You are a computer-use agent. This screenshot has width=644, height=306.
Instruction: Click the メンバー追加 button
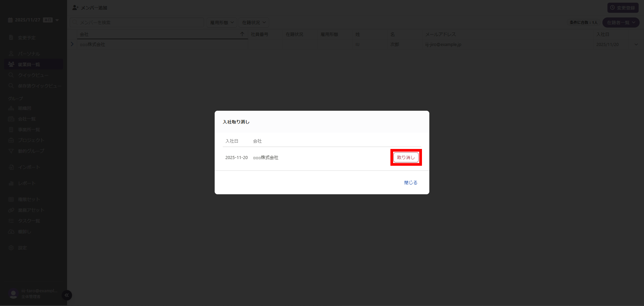(90, 7)
